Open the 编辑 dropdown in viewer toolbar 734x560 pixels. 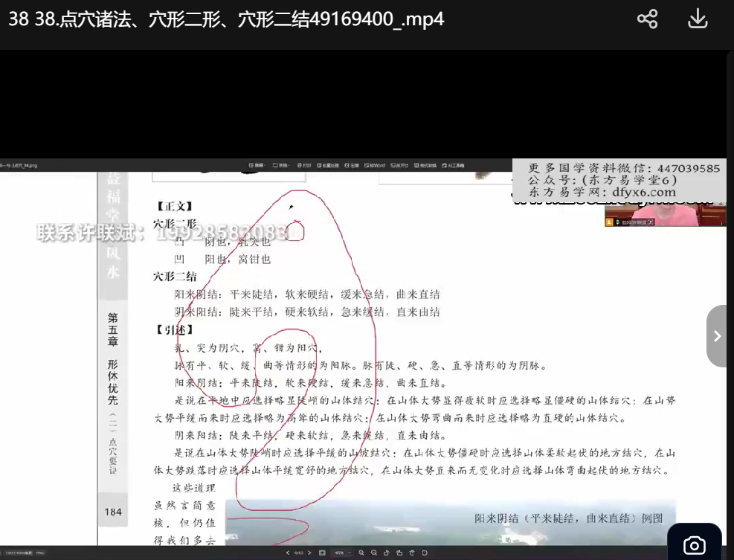(x=259, y=165)
